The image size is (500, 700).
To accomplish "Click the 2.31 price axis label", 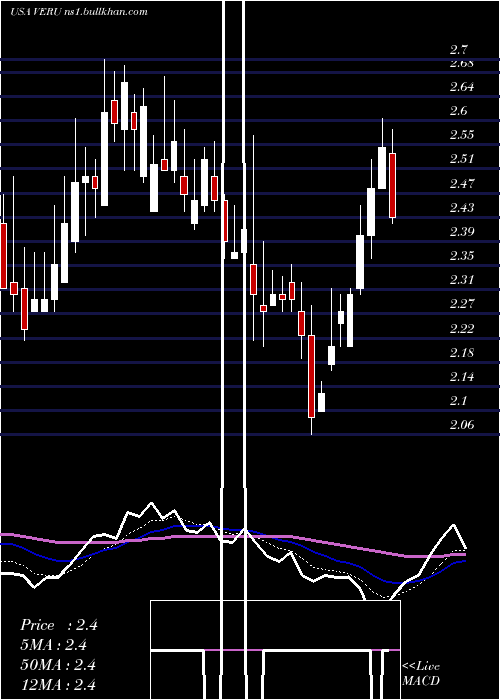I will [x=462, y=279].
